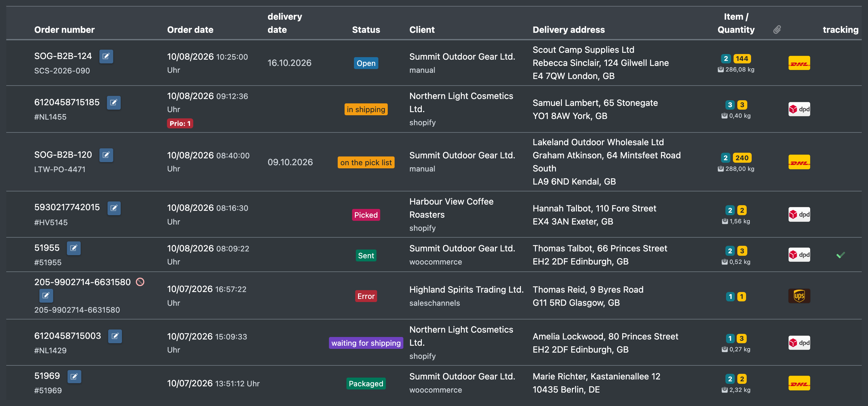
Task: Edit order 5930217742015
Action: [x=114, y=208]
